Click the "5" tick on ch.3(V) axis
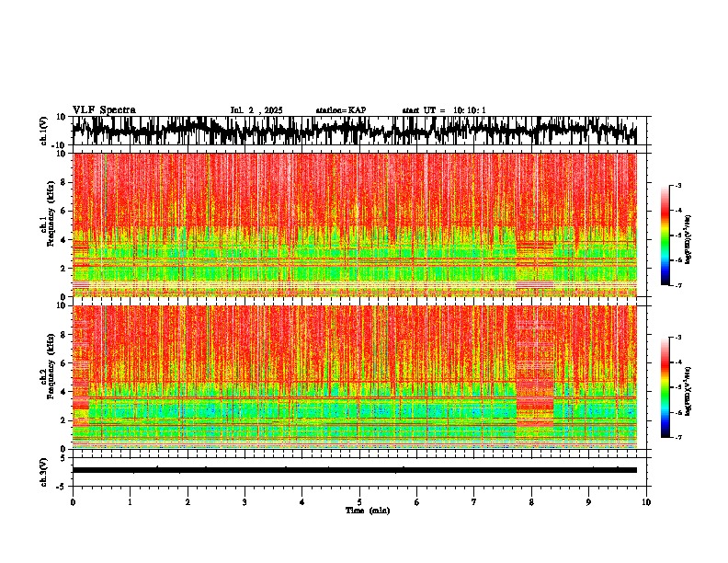The height and width of the screenshot is (563, 728). [63, 458]
